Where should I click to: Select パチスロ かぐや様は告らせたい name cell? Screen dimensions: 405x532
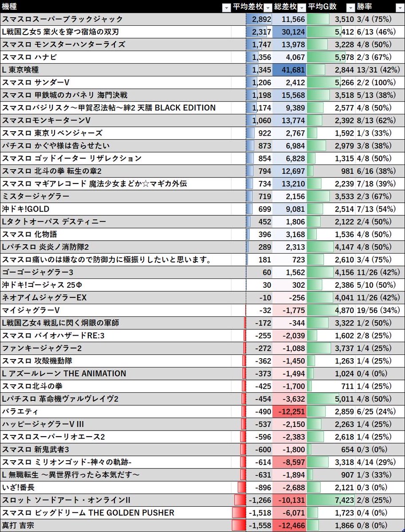pyautogui.click(x=116, y=146)
